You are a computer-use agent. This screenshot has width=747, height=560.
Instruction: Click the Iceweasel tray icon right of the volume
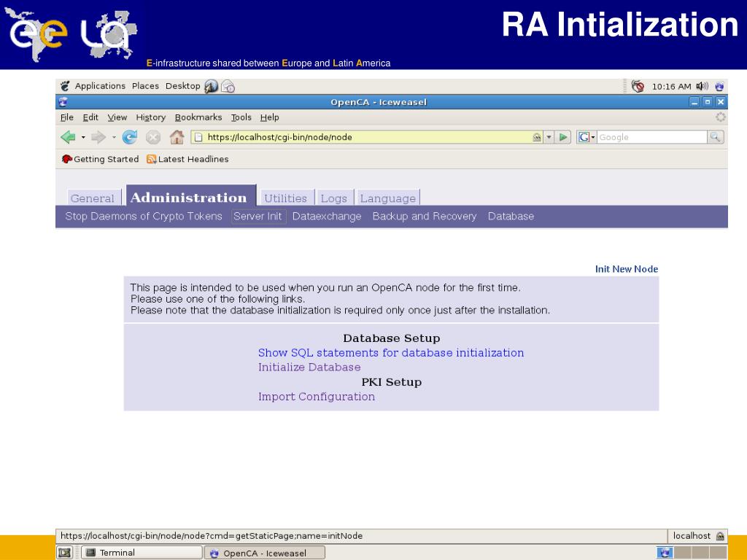(719, 86)
